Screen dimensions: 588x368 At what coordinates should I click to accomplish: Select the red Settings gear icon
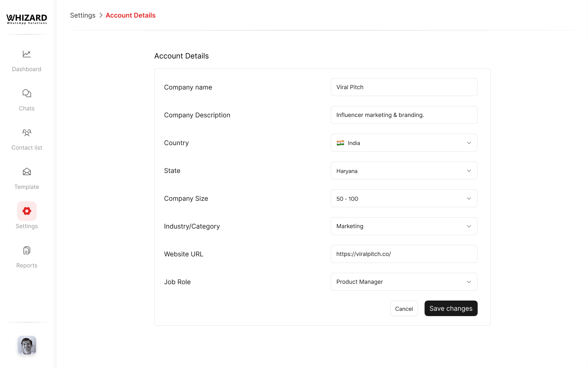coord(27,211)
